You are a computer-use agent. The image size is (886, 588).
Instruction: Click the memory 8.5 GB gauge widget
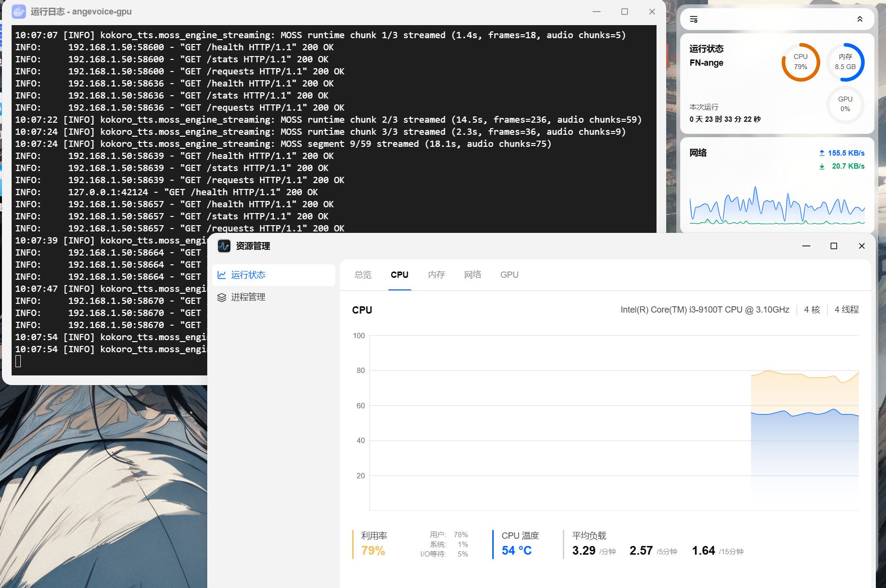[x=845, y=62]
